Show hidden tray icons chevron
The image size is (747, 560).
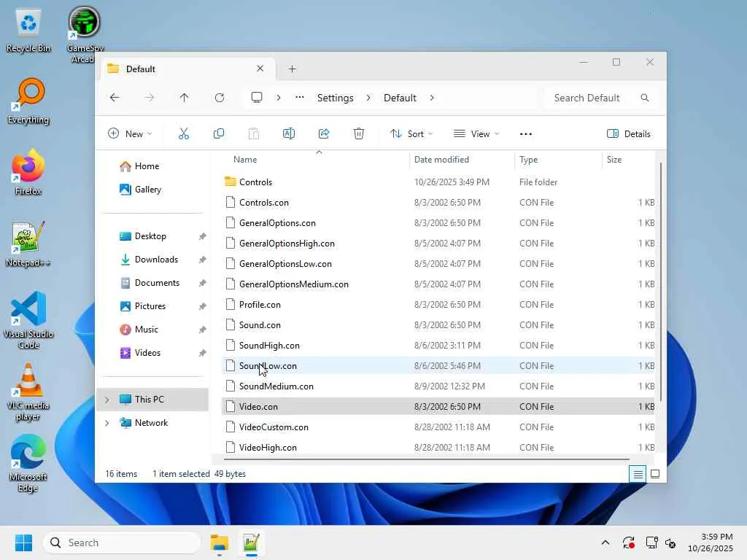click(x=605, y=542)
